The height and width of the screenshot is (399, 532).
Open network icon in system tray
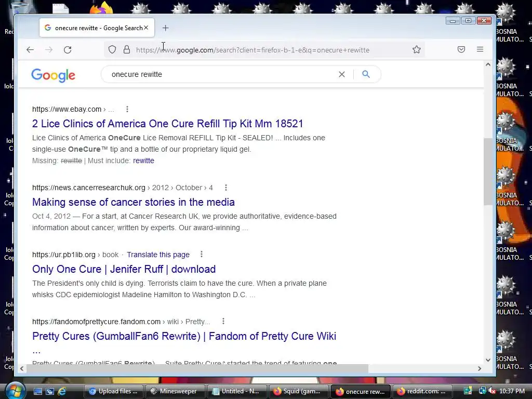[482, 391]
